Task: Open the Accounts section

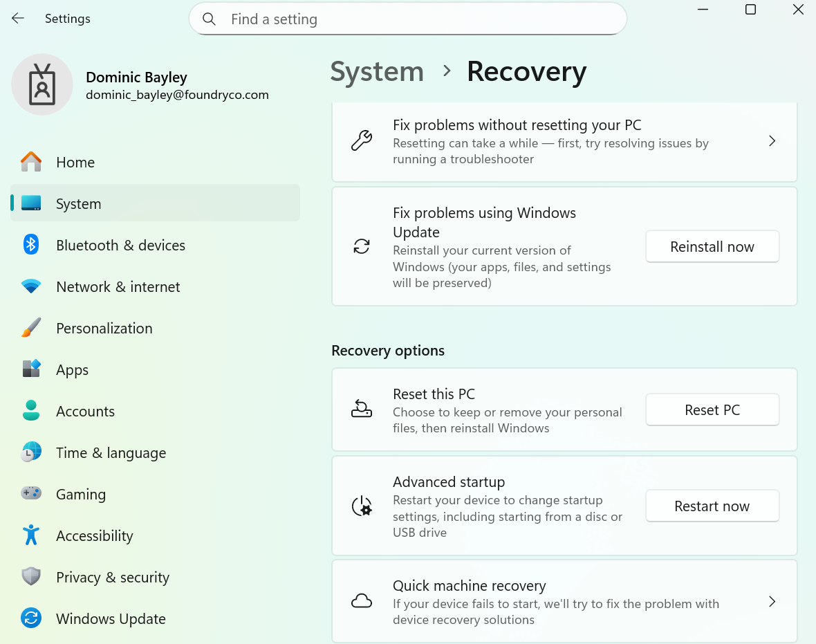Action: click(x=85, y=412)
